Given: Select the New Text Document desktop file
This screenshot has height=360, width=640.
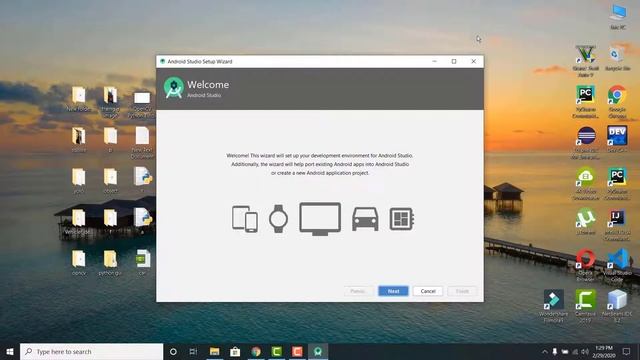Looking at the screenshot, I should pyautogui.click(x=142, y=142).
